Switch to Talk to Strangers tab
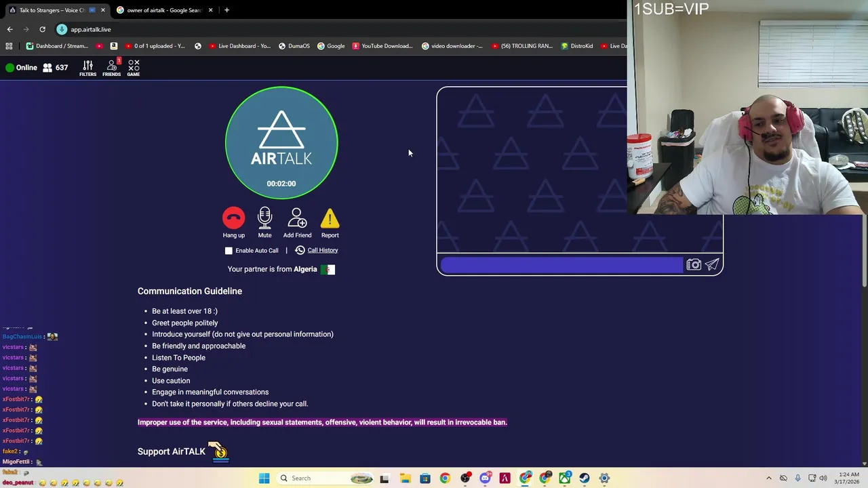Image resolution: width=868 pixels, height=488 pixels. [x=57, y=10]
